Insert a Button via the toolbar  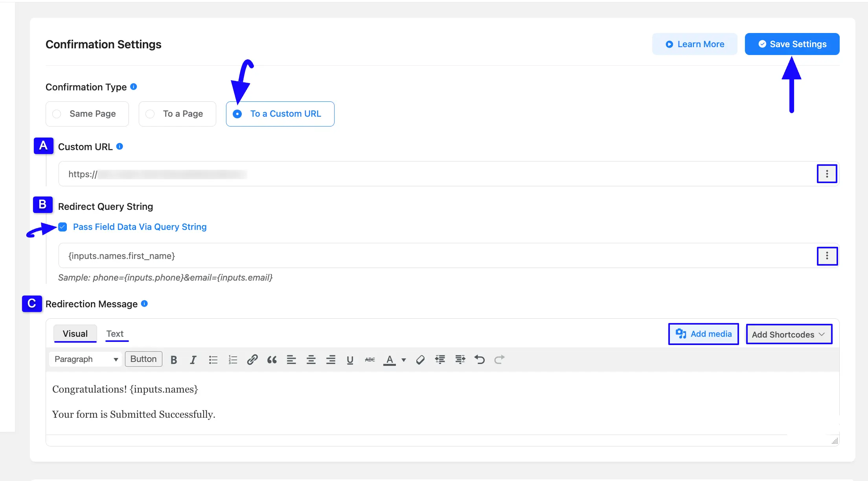pos(143,359)
